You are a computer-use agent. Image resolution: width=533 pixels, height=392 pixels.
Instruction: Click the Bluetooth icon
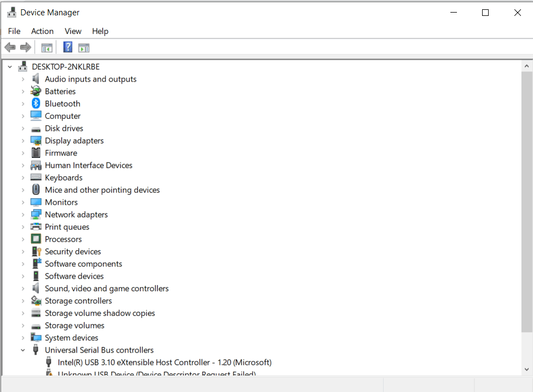click(x=36, y=103)
